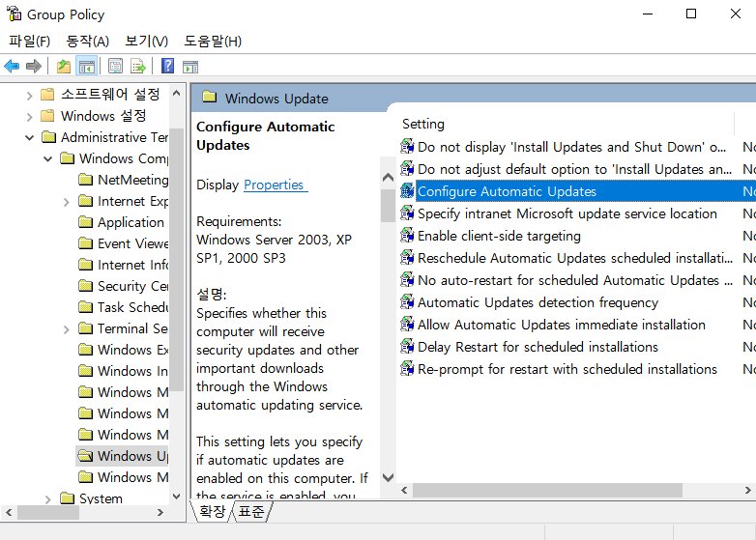This screenshot has width=756, height=540.
Task: Select No auto-restart for scheduled Automatic Updates
Action: [574, 280]
